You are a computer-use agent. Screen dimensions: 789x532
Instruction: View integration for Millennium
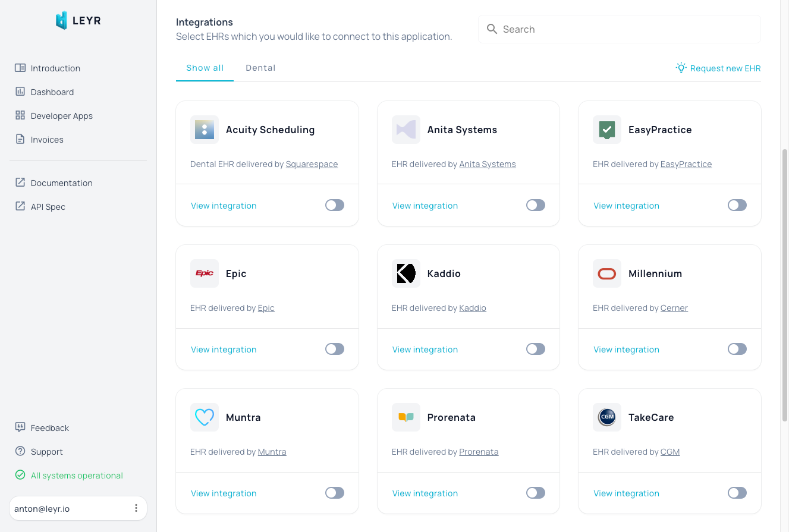(626, 350)
